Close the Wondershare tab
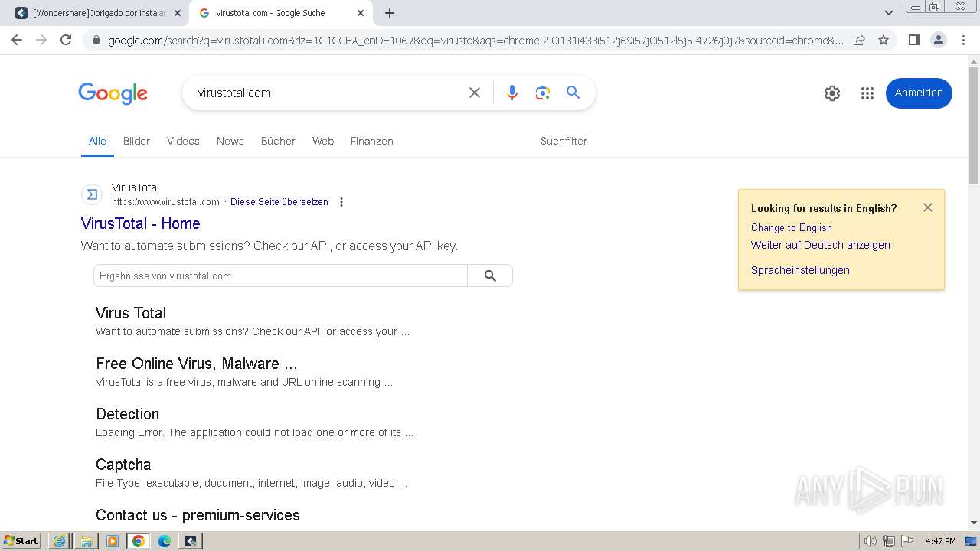 [x=177, y=13]
